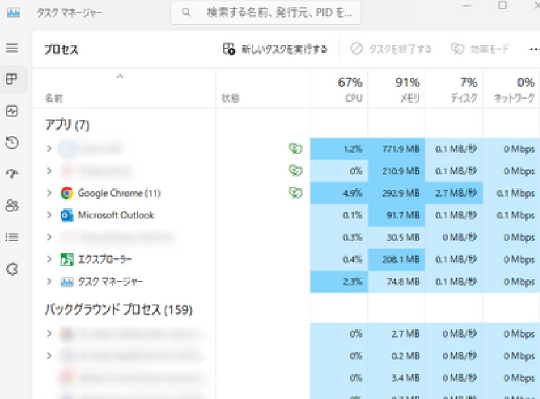Expand the エクスプローラー process entry
The width and height of the screenshot is (540, 399).
click(x=49, y=259)
